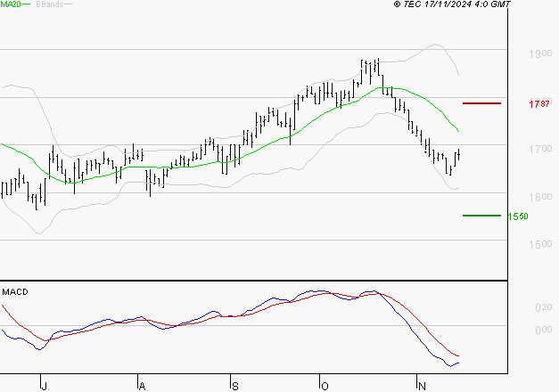Click the 1900 price axis label

(540, 53)
